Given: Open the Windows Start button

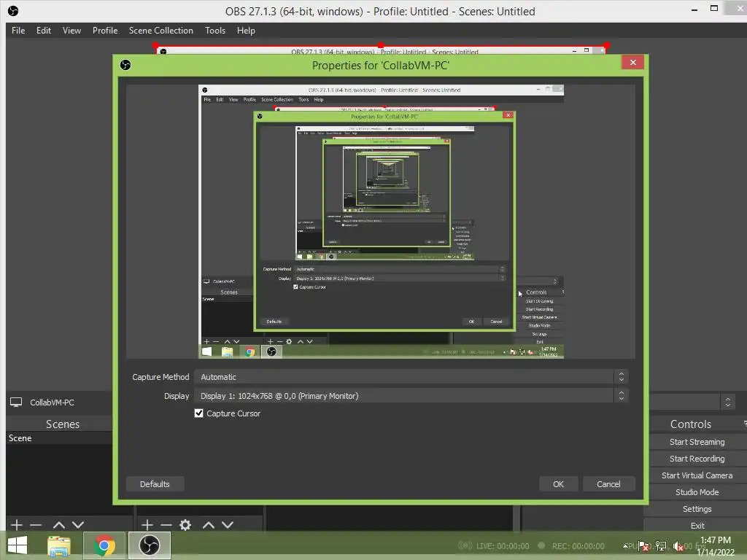Looking at the screenshot, I should click(x=18, y=545).
